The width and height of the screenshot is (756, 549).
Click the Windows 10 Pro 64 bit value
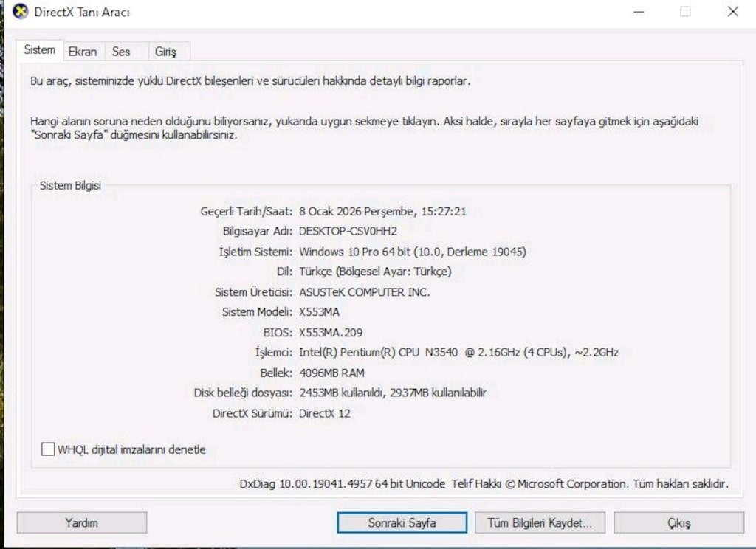413,252
